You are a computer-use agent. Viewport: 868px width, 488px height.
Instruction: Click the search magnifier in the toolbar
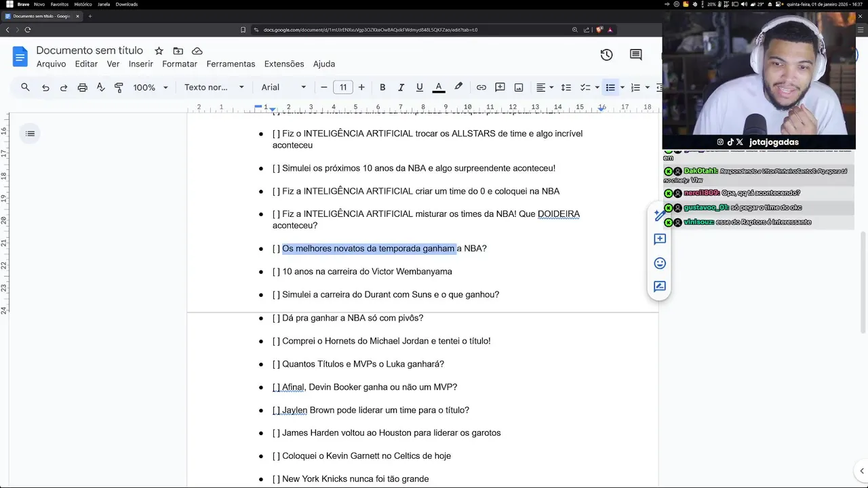[25, 87]
